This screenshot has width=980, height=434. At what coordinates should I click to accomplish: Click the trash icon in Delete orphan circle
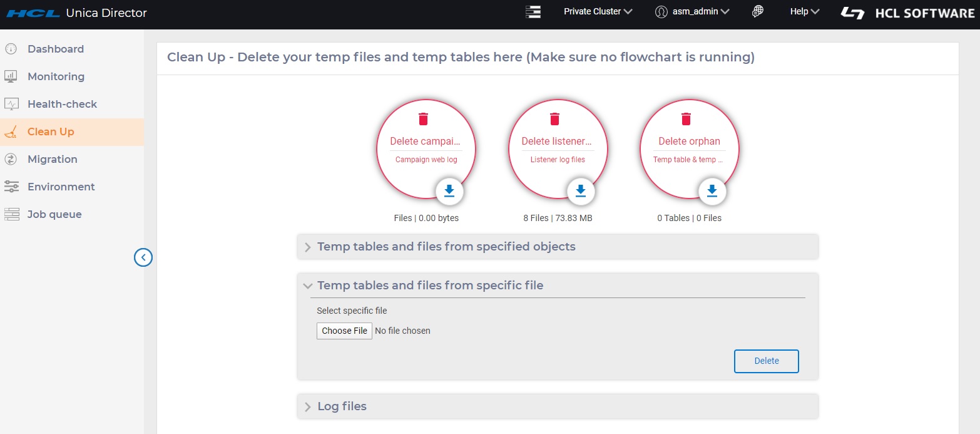(x=686, y=119)
